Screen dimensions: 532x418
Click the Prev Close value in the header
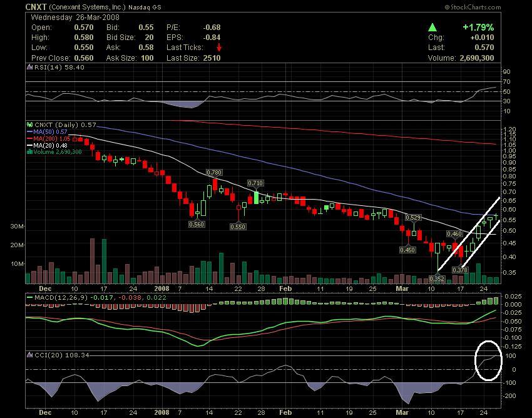tap(83, 58)
